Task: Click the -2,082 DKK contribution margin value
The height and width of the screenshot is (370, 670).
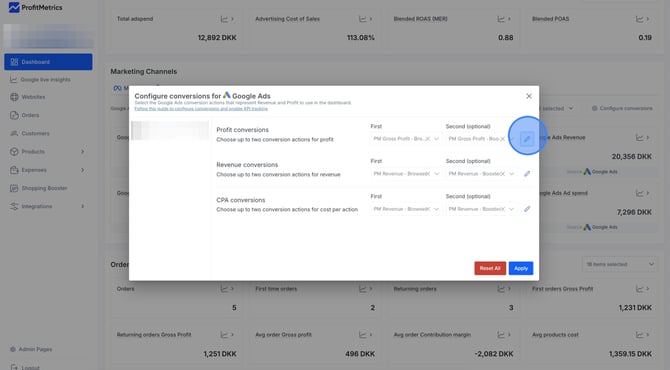Action: (x=494, y=354)
